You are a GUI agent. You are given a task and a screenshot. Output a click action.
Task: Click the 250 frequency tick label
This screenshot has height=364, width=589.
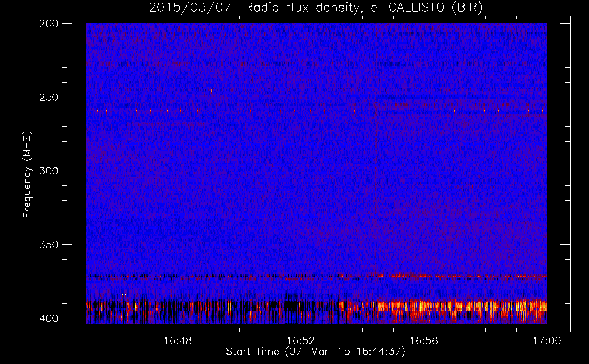(48, 97)
